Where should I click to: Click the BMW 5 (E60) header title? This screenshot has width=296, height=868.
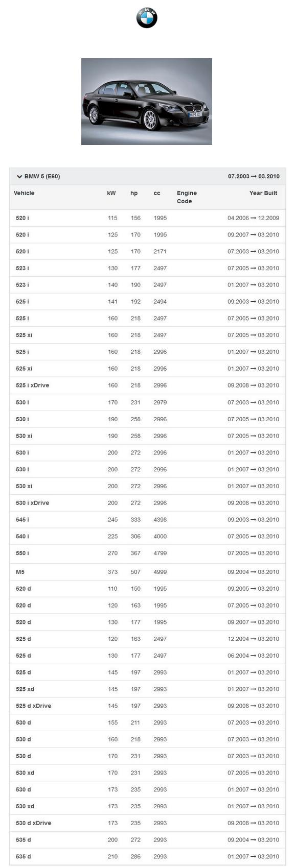(x=42, y=177)
